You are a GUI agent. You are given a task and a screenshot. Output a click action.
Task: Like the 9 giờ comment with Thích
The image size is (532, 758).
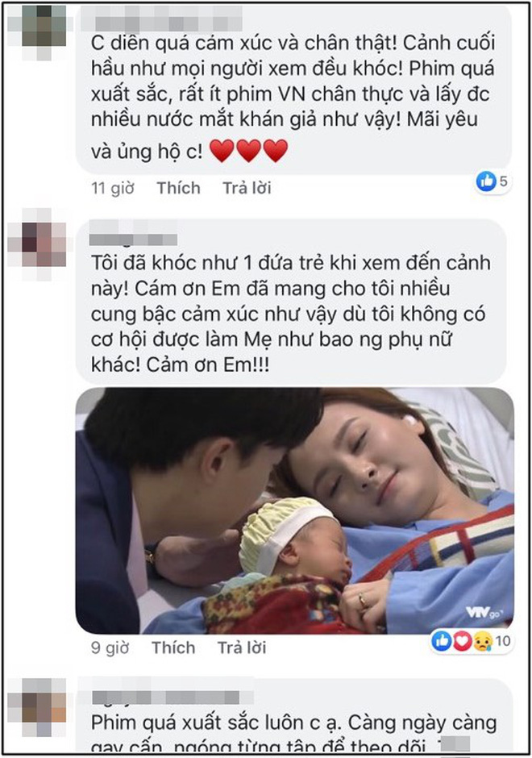pos(173,648)
